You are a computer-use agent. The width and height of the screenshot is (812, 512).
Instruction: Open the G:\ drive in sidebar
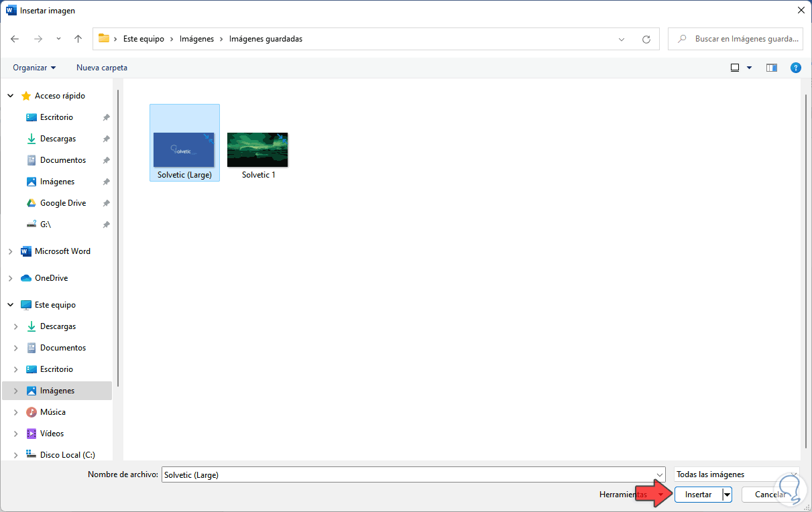click(45, 225)
